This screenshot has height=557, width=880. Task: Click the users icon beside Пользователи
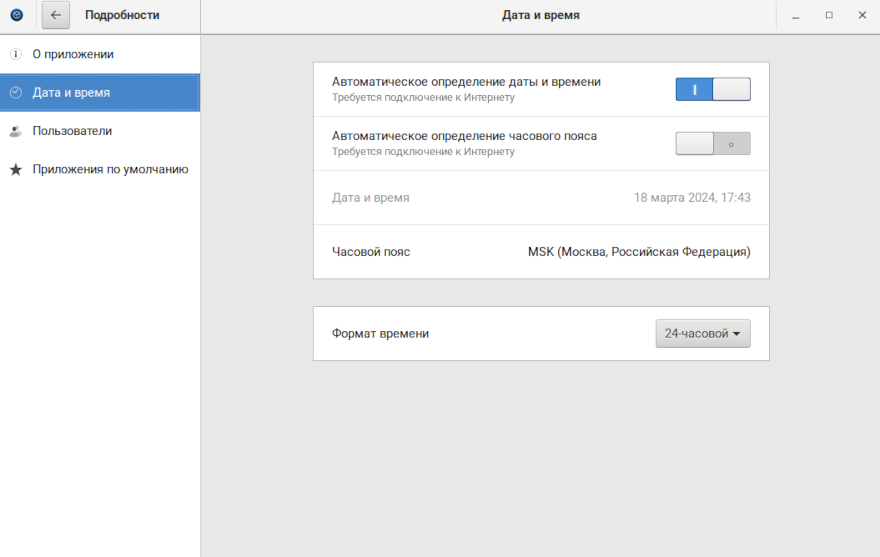(x=16, y=131)
